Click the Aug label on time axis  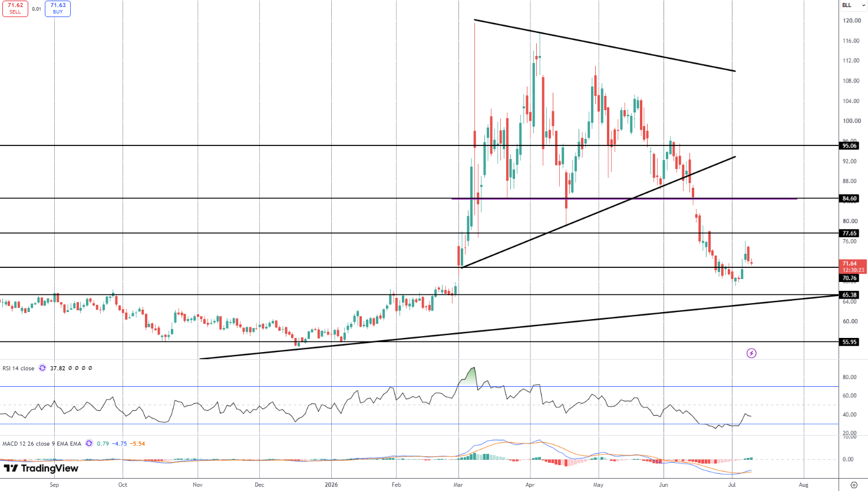[803, 485]
